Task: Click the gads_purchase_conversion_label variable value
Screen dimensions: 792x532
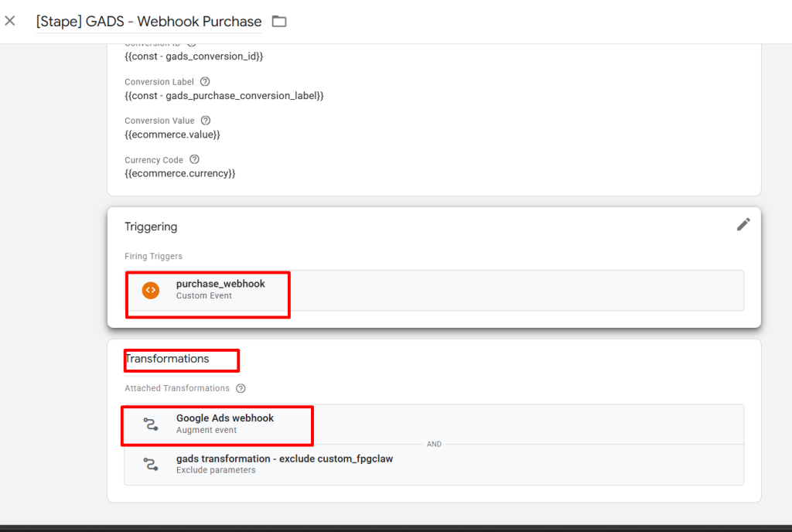Action: (x=224, y=96)
